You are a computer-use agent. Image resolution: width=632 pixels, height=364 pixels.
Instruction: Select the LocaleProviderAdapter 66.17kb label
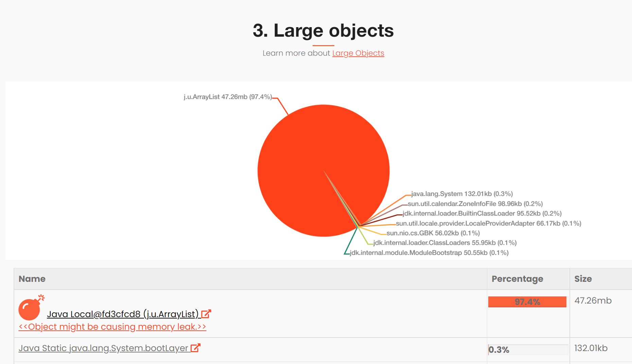point(489,223)
